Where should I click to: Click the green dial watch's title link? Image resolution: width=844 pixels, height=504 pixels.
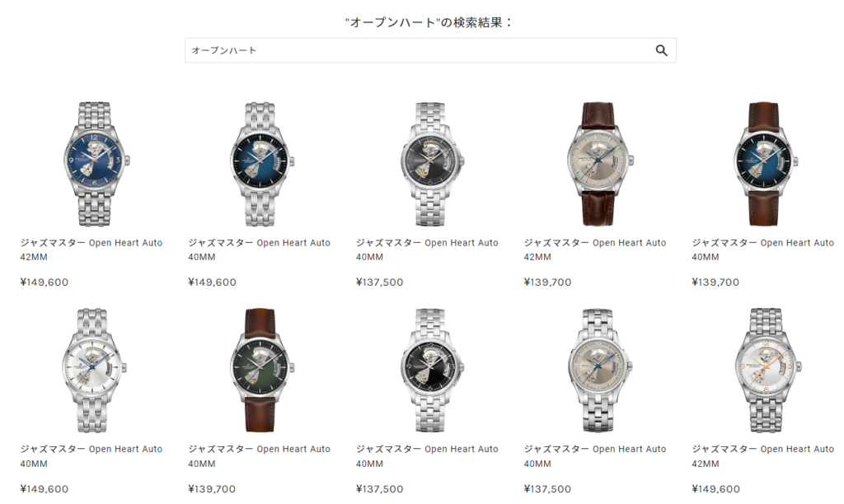tap(260, 456)
